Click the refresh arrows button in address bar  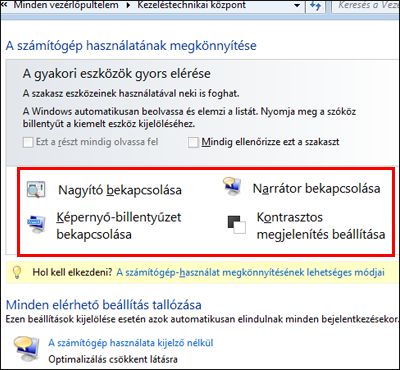tap(315, 6)
